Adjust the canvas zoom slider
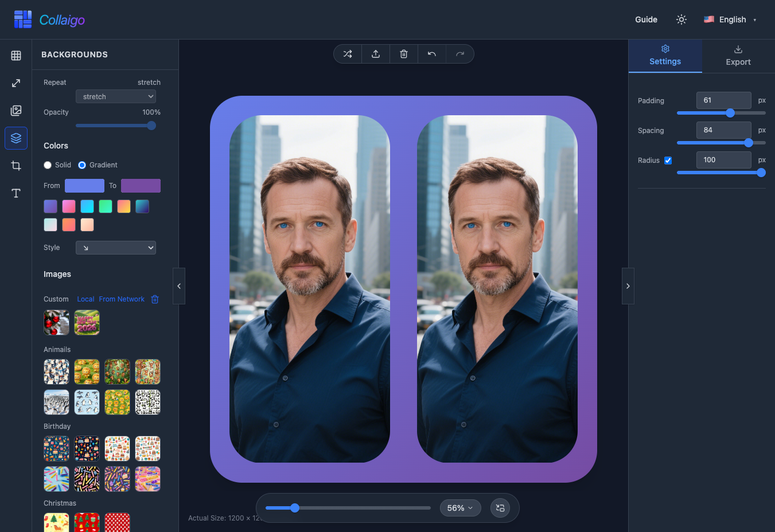Viewport: 775px width, 532px height. (x=348, y=508)
